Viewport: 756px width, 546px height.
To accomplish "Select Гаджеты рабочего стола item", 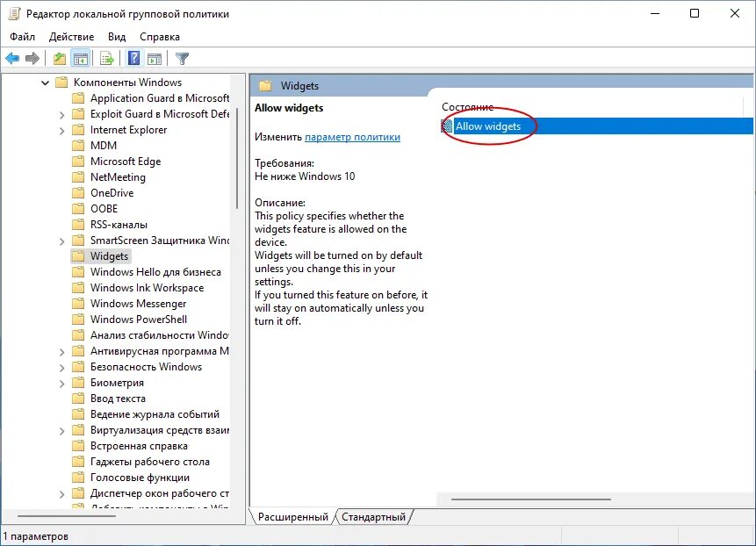I will [150, 462].
